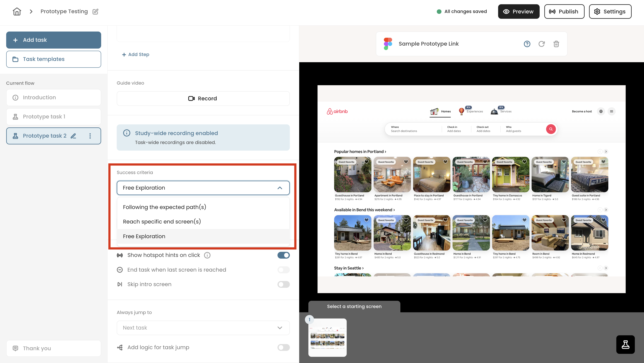Open help for Sample Prototype Link
This screenshot has width=644, height=363.
tap(527, 44)
